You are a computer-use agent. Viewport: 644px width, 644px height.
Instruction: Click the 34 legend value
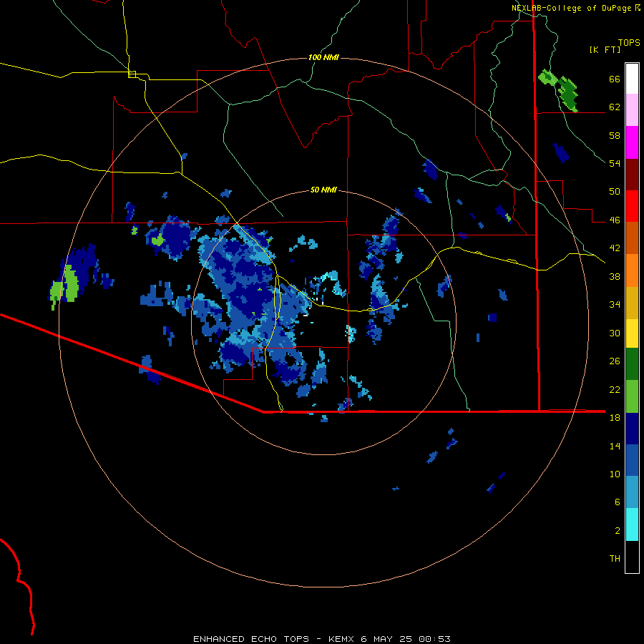[615, 305]
